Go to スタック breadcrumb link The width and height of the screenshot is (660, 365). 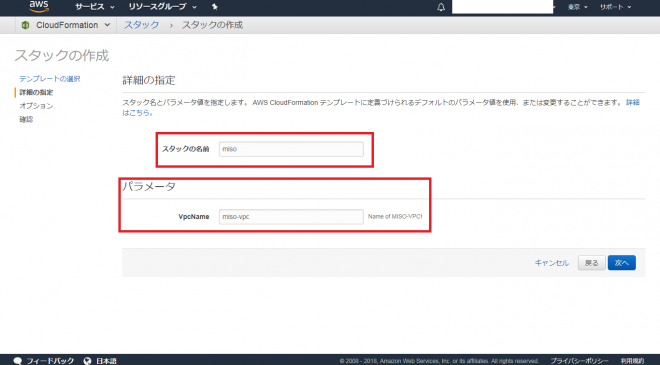141,25
